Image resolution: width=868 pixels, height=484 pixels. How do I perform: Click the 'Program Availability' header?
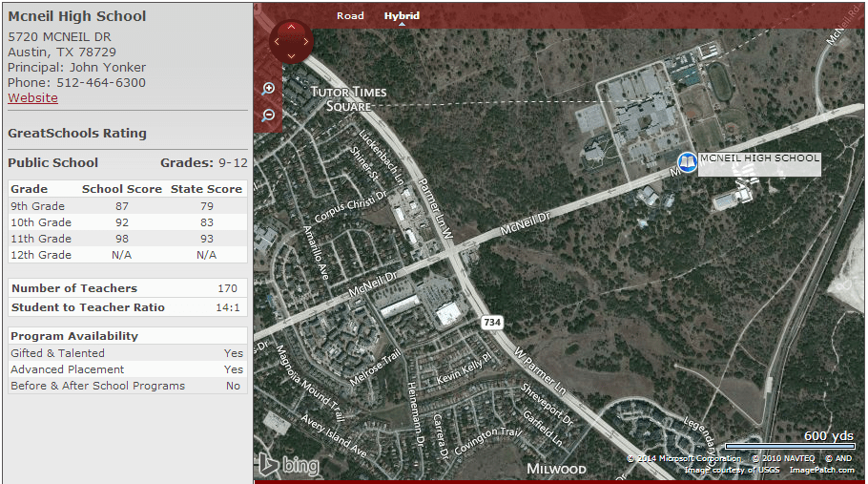coord(74,336)
